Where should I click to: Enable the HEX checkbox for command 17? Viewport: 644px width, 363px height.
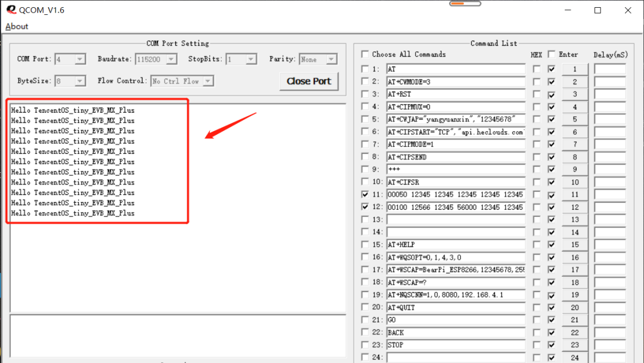pyautogui.click(x=537, y=269)
